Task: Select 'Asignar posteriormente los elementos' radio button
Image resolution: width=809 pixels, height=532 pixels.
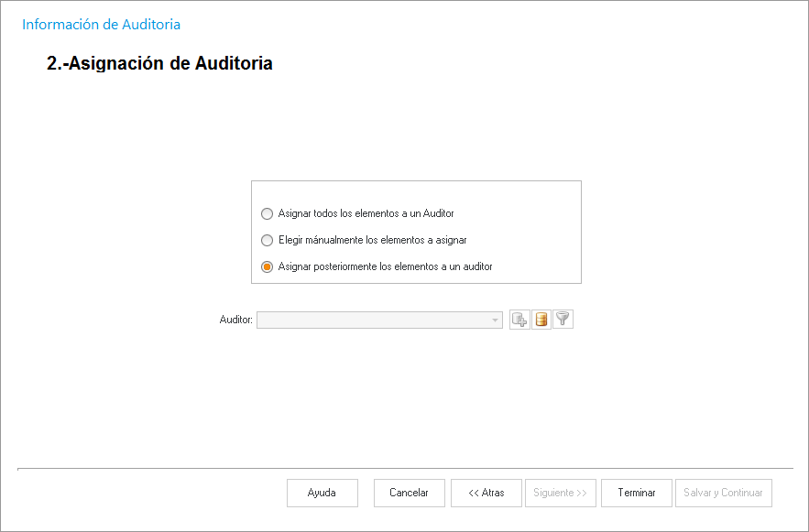Action: click(267, 267)
